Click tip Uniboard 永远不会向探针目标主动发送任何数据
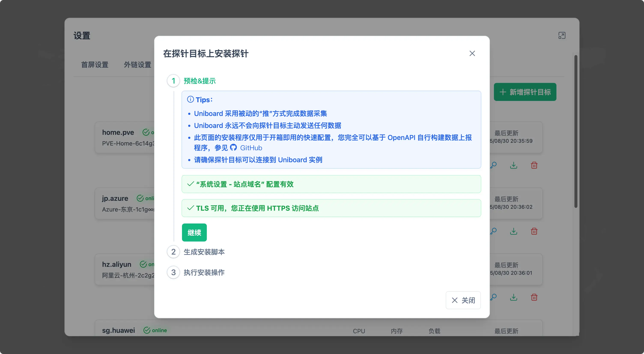The image size is (644, 354). pos(267,126)
